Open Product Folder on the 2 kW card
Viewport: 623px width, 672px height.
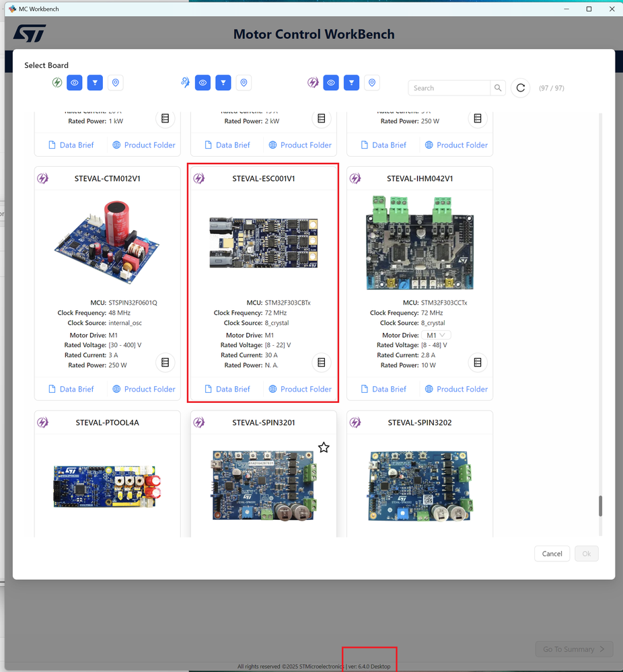point(300,145)
